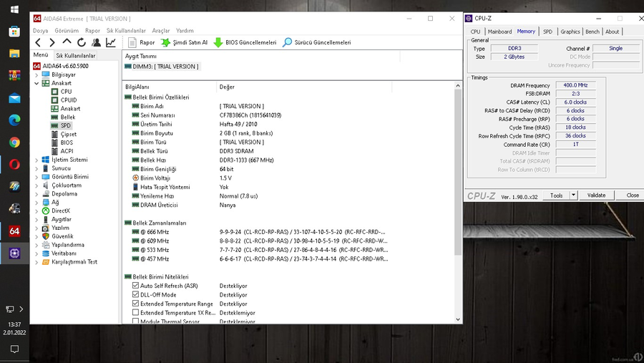Image resolution: width=644 pixels, height=363 pixels.
Task: Expand the Bilgisayar tree node
Action: click(36, 75)
